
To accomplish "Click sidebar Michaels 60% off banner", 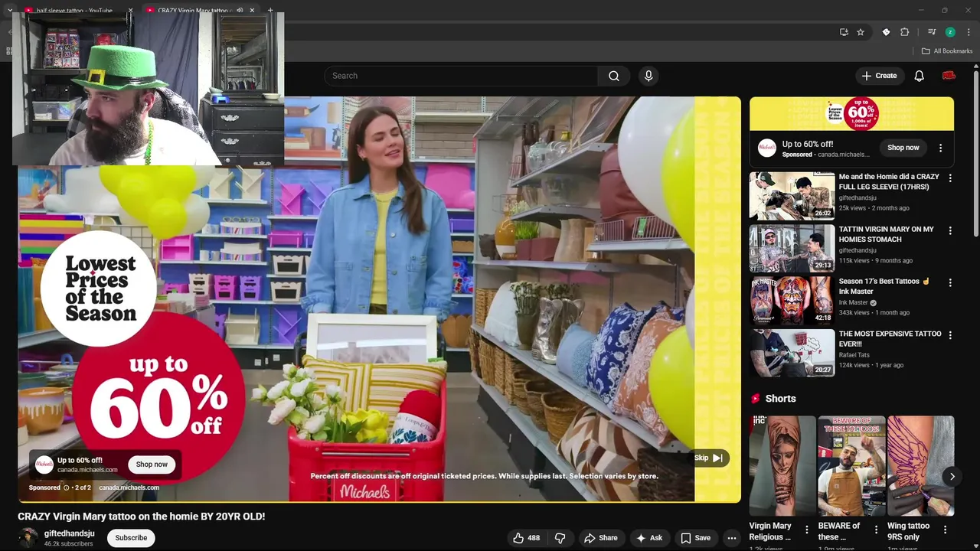I will 851,114.
